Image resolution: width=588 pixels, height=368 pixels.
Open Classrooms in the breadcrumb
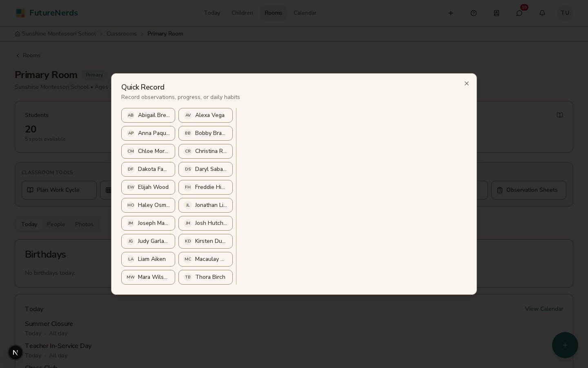(122, 34)
